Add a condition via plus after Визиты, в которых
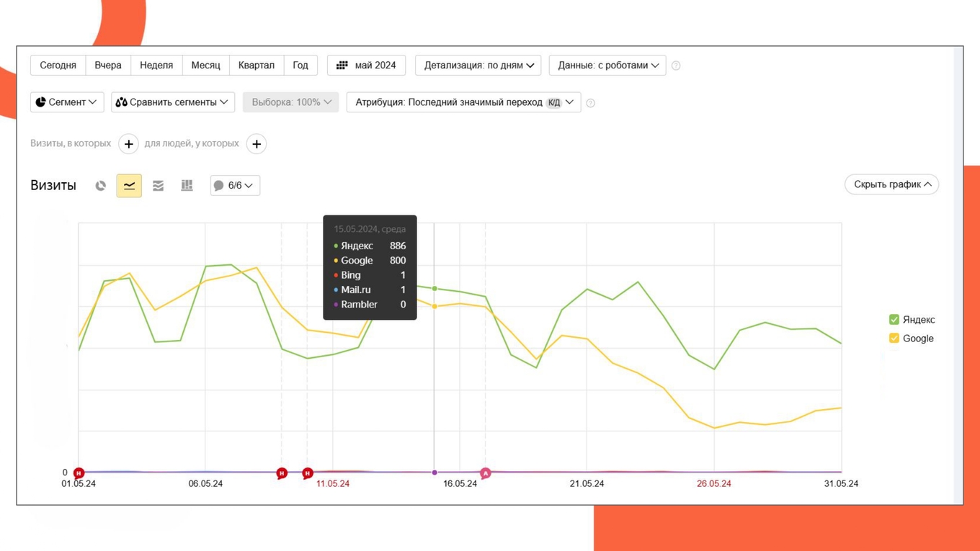The width and height of the screenshot is (980, 551). 128,143
